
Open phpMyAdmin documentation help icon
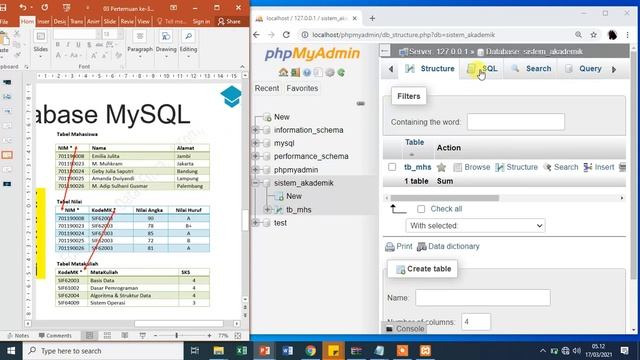pyautogui.click(x=307, y=72)
